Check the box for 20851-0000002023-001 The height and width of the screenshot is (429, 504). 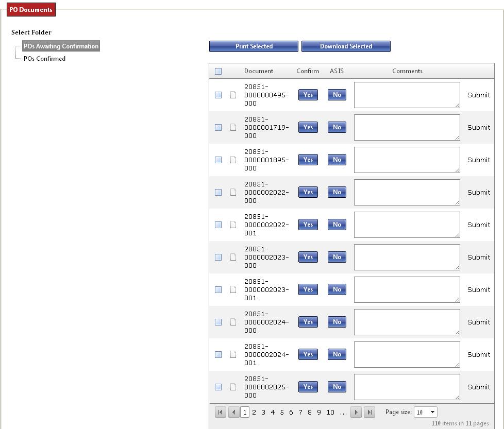click(x=219, y=289)
